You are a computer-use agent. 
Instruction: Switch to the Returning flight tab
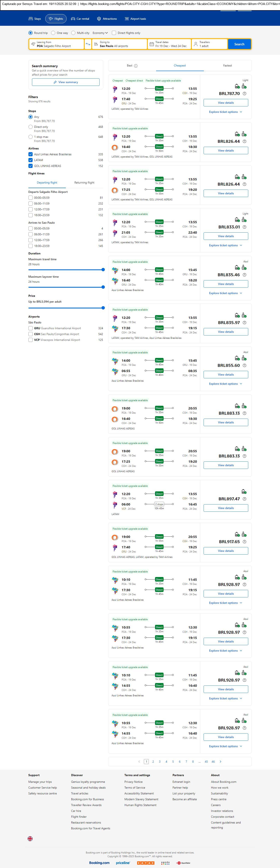point(84,183)
